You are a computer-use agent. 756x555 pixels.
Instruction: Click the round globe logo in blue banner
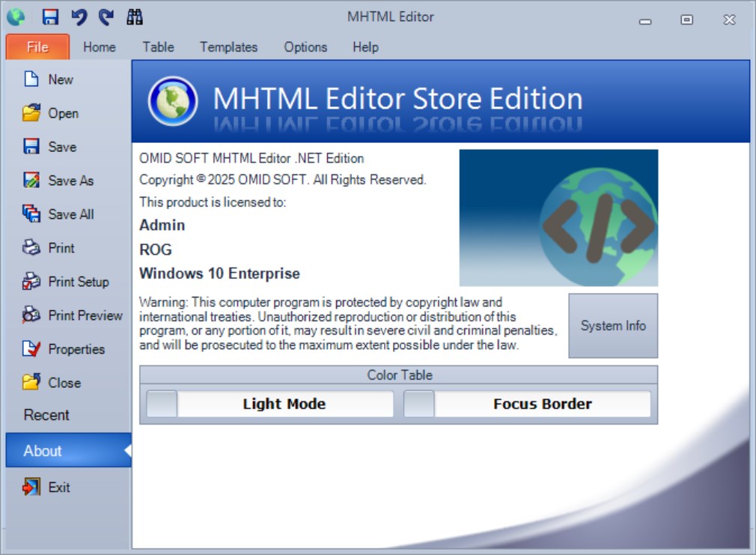[173, 101]
